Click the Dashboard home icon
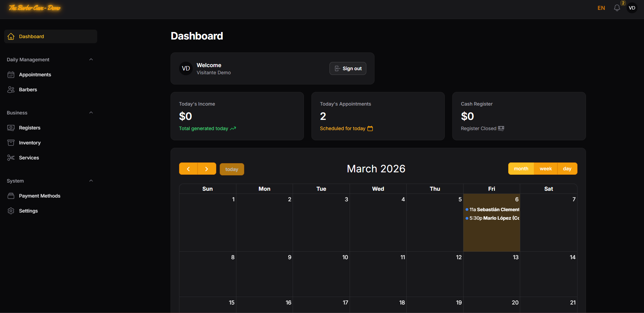Screen dimensions: 644x313 click(11, 36)
